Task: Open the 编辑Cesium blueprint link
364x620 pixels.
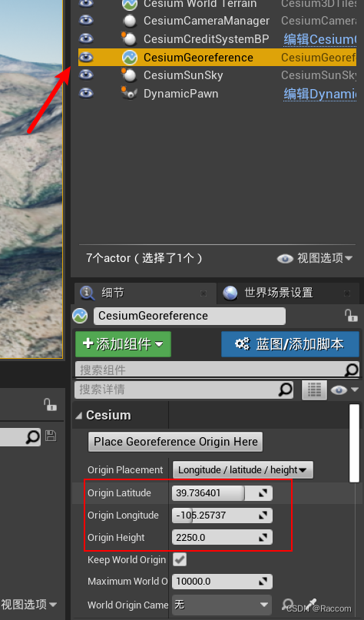Action: pos(319,39)
